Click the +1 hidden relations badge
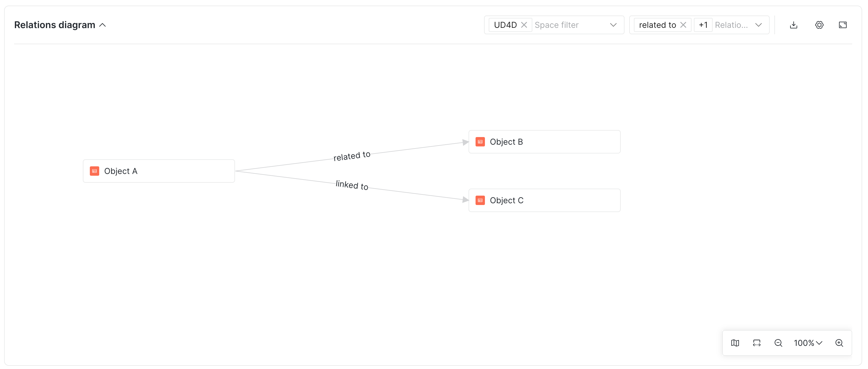The width and height of the screenshot is (868, 369). [x=703, y=24]
